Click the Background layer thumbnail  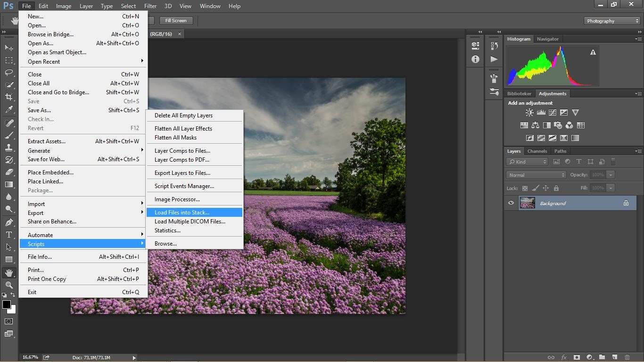tap(528, 203)
